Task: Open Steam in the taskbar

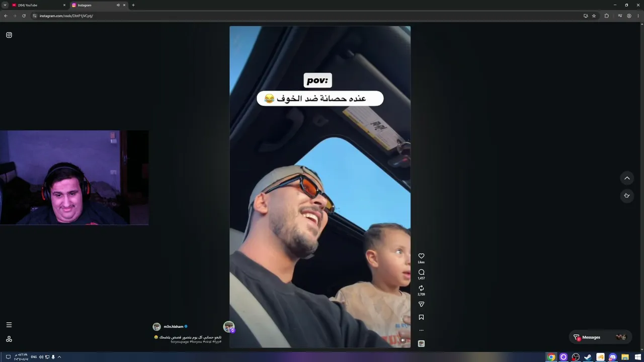Action: (588, 357)
